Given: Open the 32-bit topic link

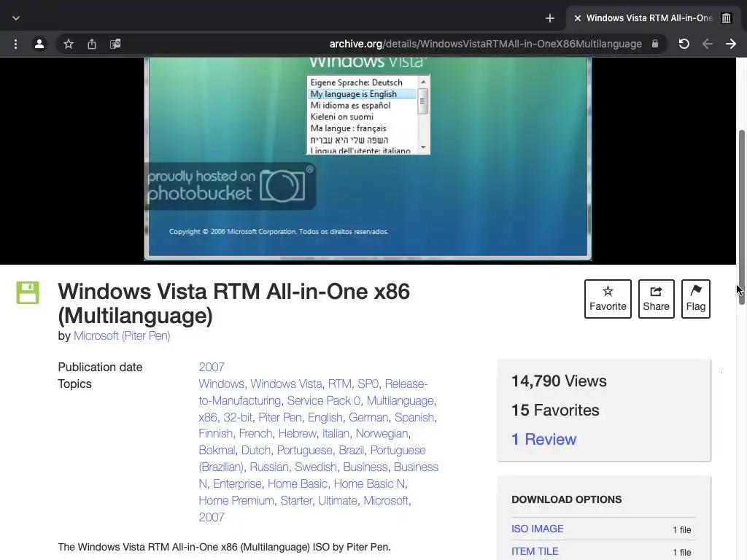Looking at the screenshot, I should pyautogui.click(x=238, y=418).
